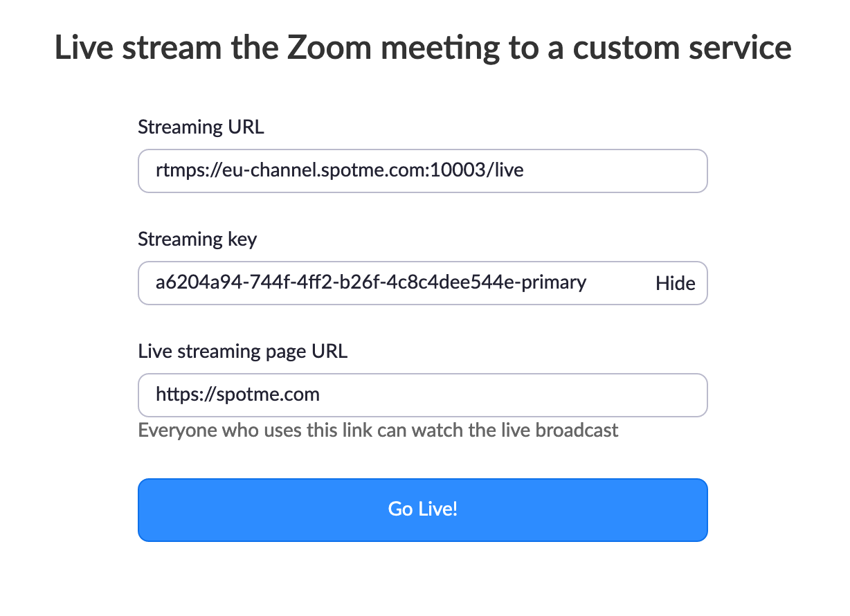
Task: Click the page heading about live streaming
Action: tap(423, 48)
